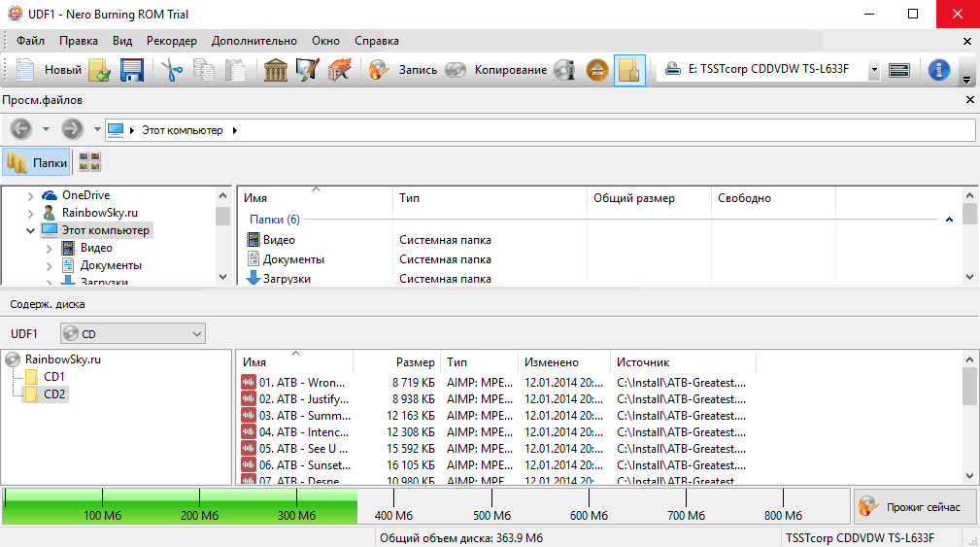Switch to thumbnails view icon
980x547 pixels.
click(x=89, y=162)
